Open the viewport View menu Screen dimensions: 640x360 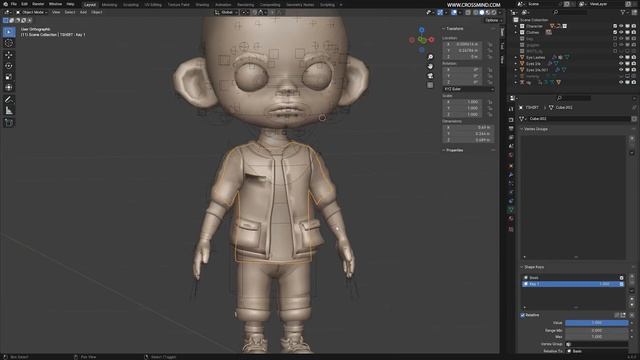pyautogui.click(x=56, y=12)
